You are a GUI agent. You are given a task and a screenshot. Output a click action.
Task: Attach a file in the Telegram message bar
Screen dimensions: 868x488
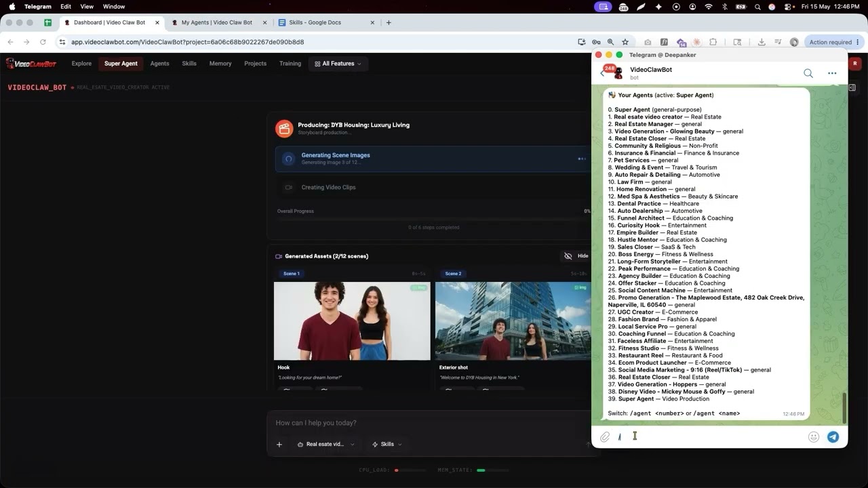[x=605, y=437]
